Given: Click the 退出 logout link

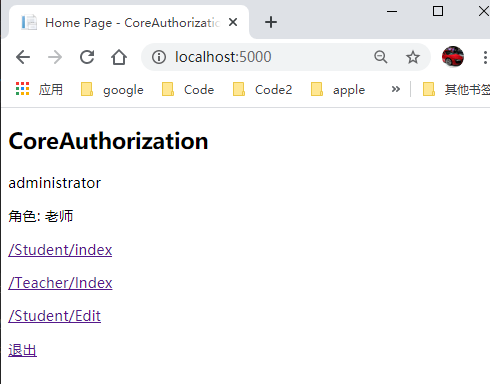Looking at the screenshot, I should [x=22, y=350].
